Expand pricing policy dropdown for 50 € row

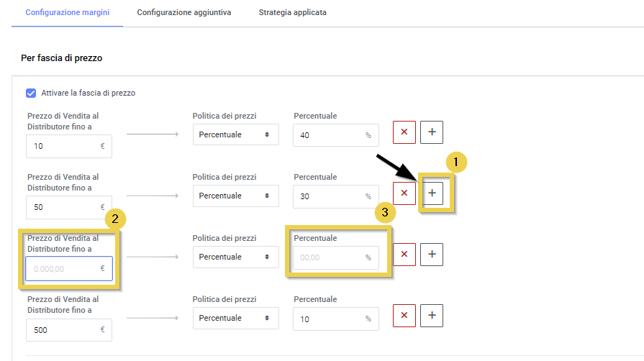(x=235, y=196)
